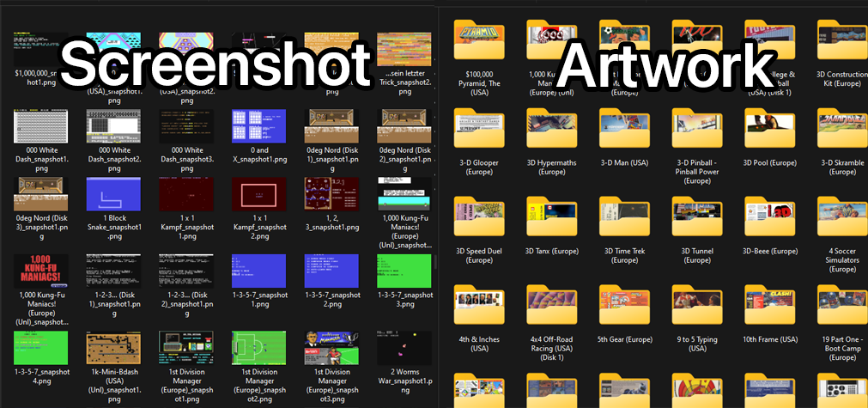Open the 5th Gear (Europe) folder
868x408 pixels.
pos(624,304)
